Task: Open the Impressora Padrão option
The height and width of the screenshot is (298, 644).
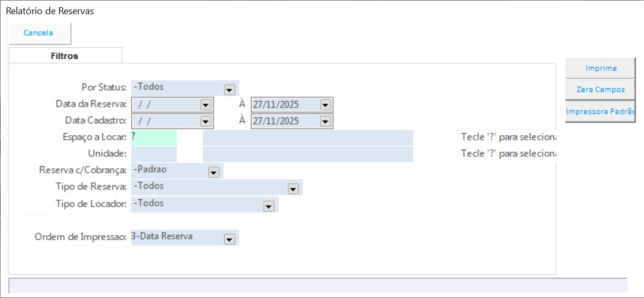Action: pos(600,112)
